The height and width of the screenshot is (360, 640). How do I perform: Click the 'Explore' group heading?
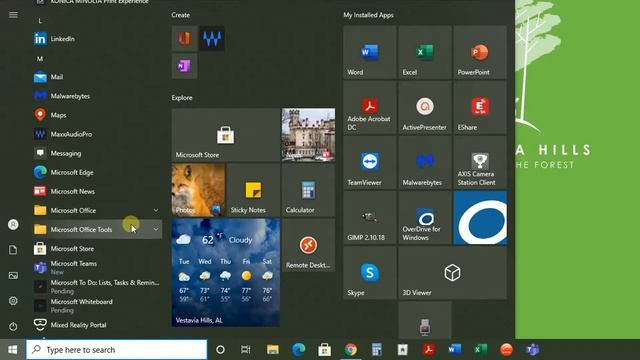pos(182,98)
